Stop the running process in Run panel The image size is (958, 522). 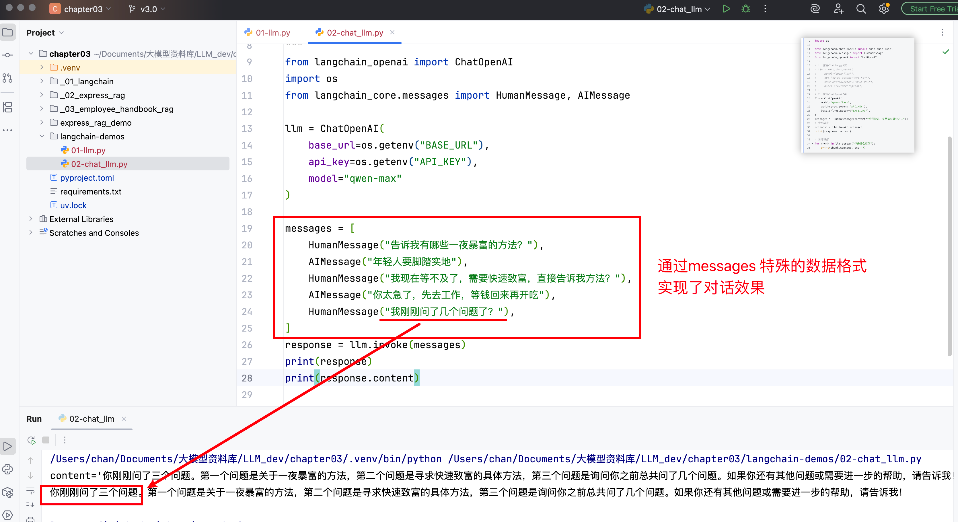[45, 440]
